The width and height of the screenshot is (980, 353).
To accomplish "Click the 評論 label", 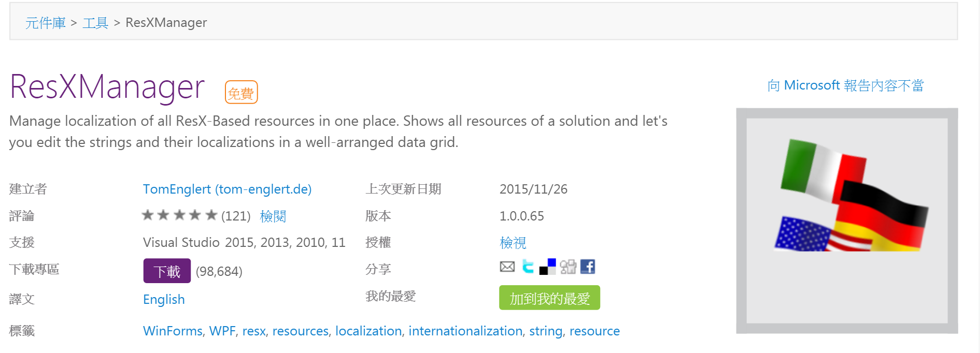I will [22, 216].
